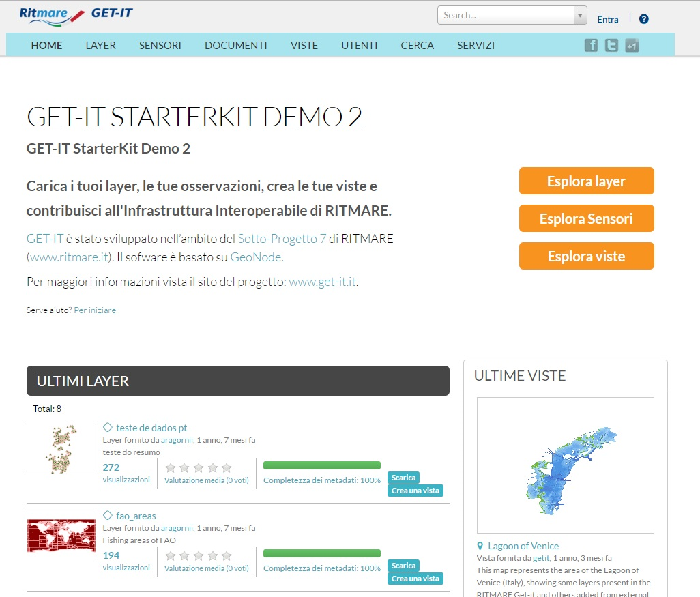Screen dimensions: 700x597
Task: Click map pin icon beside Lagoon of Venice
Action: [x=480, y=546]
